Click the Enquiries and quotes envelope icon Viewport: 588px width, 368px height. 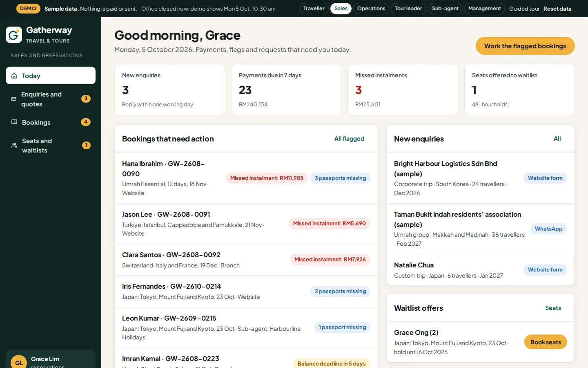click(x=14, y=99)
